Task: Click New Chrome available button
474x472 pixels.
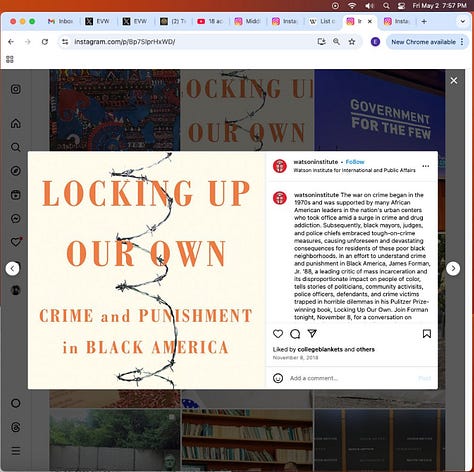Action: [424, 42]
